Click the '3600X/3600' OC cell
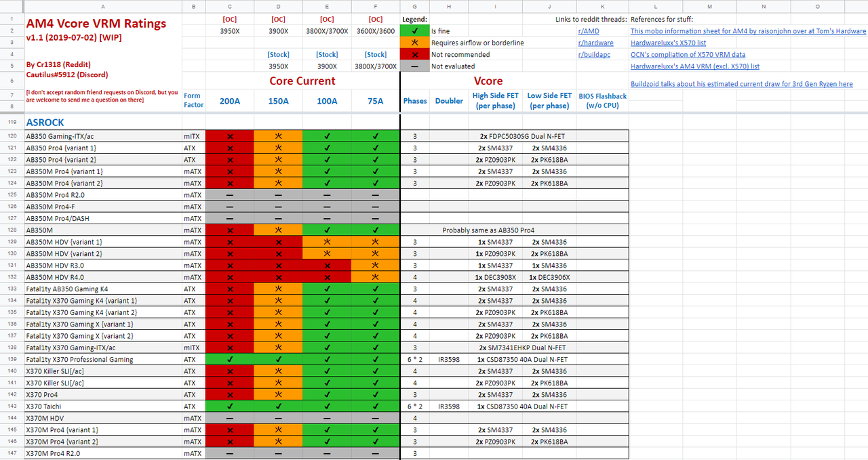This screenshot has width=868, height=460. click(376, 31)
